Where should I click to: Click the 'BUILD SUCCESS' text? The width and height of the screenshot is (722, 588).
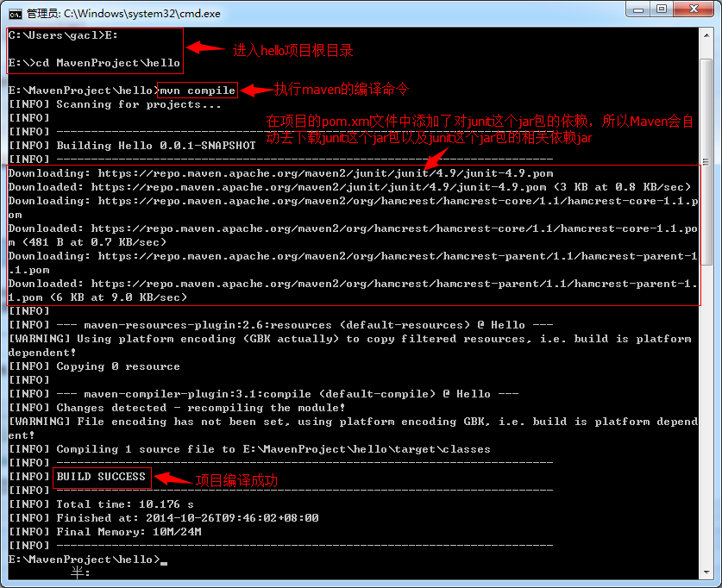(101, 477)
